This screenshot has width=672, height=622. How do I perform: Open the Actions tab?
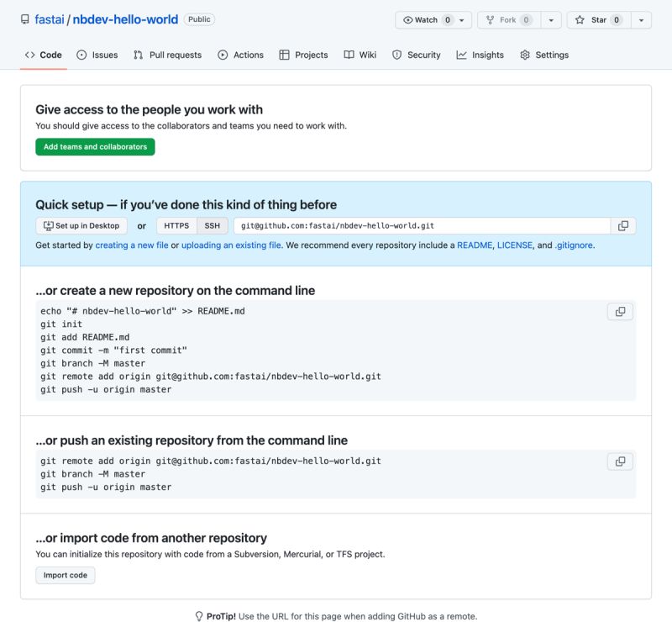242,55
